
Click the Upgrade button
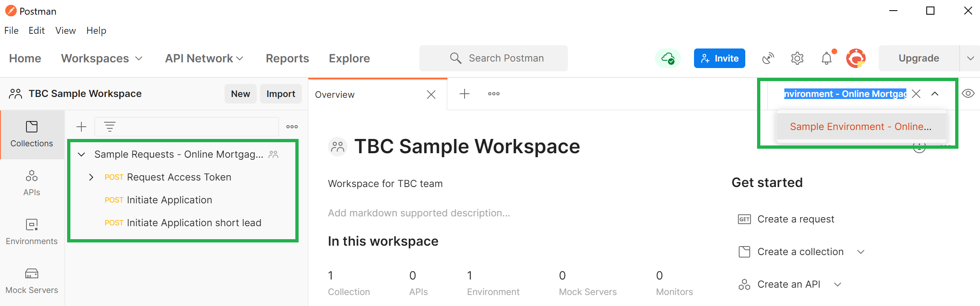[x=919, y=58]
